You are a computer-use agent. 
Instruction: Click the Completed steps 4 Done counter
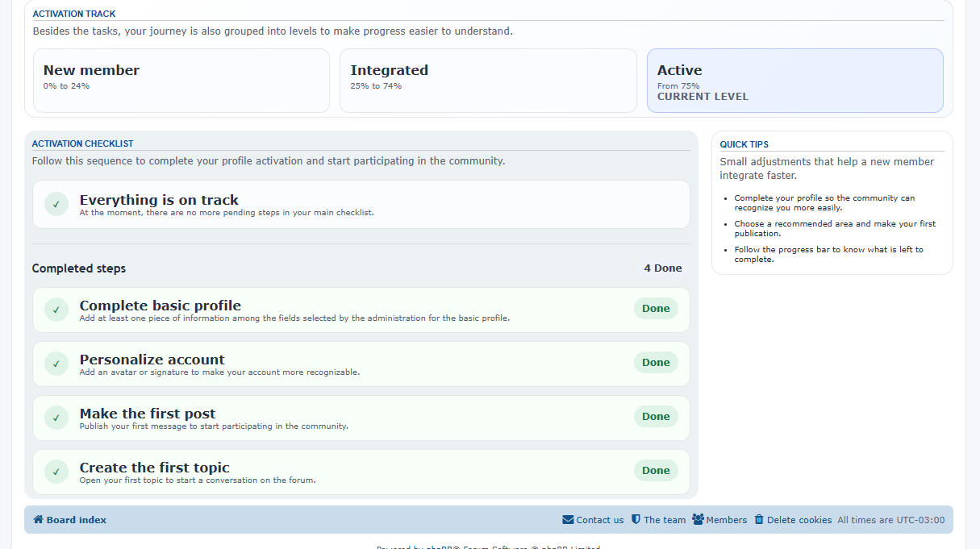coord(662,268)
